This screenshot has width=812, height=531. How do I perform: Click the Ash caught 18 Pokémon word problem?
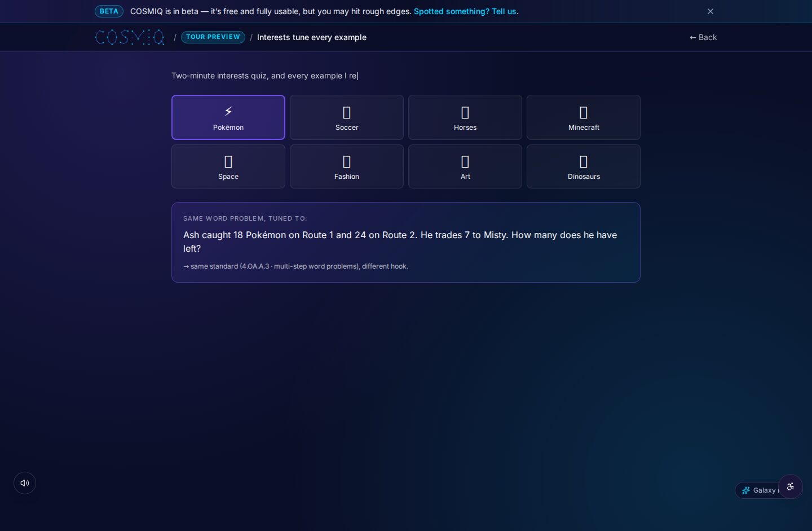pyautogui.click(x=400, y=242)
